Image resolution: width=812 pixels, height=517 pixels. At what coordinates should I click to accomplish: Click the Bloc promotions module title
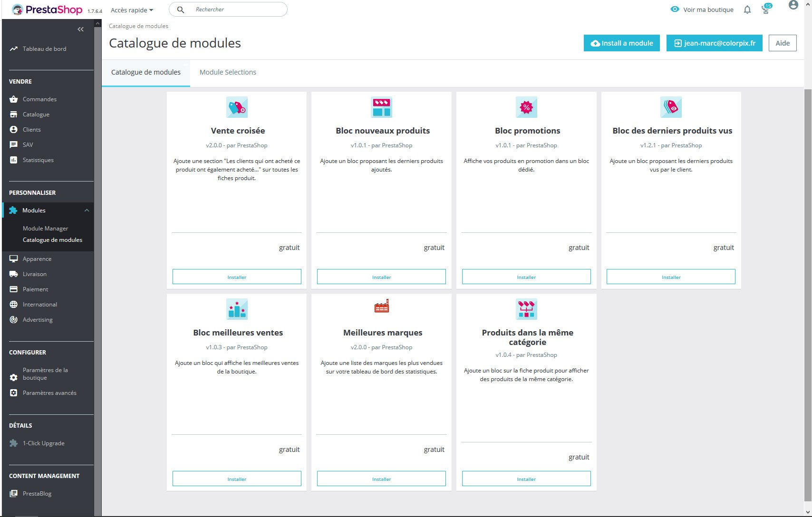coord(527,131)
